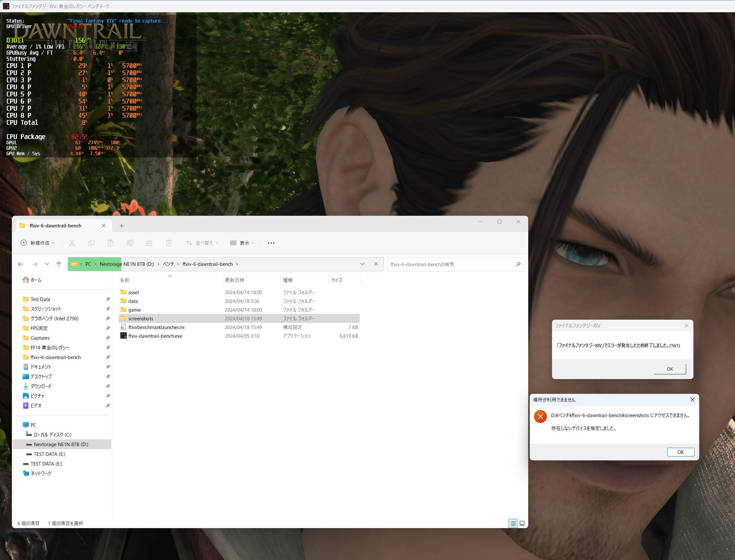Click the Share icon in toolbar
735x560 pixels.
coord(149,243)
